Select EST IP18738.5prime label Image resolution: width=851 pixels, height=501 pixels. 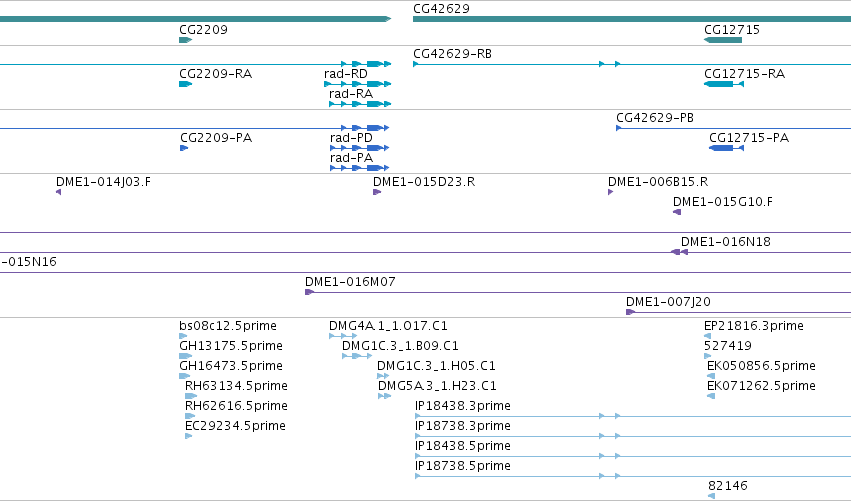click(x=462, y=466)
